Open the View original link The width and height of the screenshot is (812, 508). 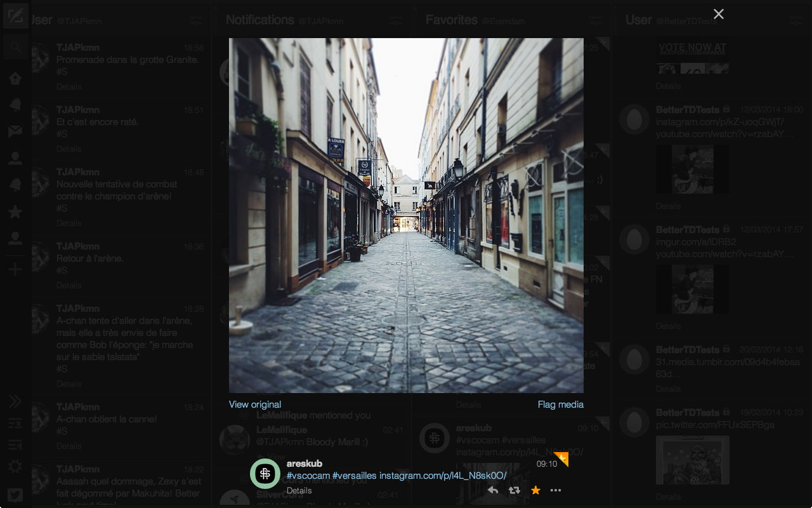[255, 404]
